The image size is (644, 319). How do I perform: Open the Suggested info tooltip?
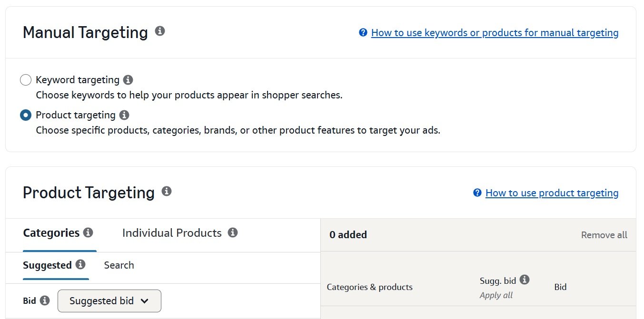click(x=80, y=265)
